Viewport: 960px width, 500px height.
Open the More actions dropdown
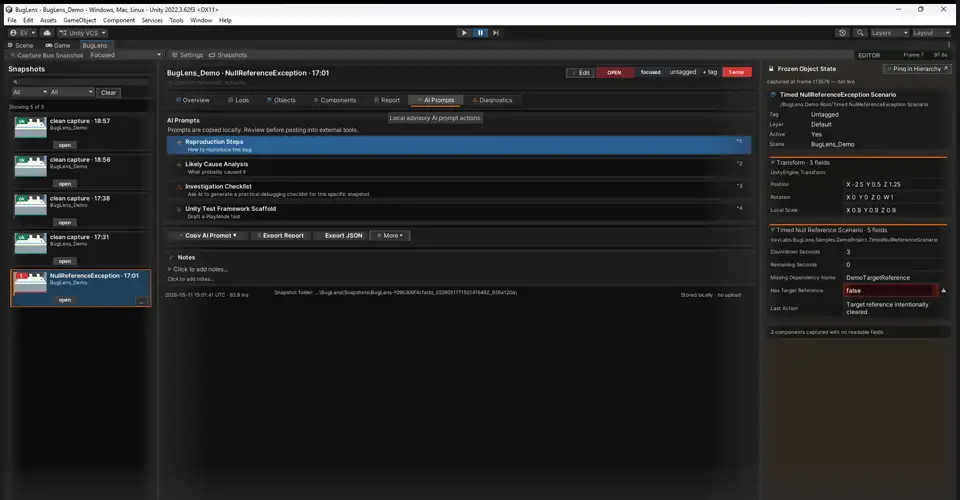click(x=390, y=236)
